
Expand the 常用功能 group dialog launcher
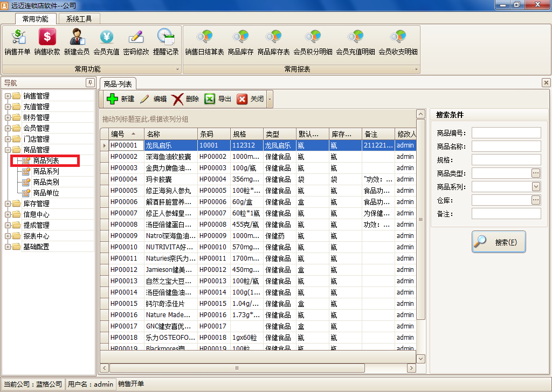[177, 69]
